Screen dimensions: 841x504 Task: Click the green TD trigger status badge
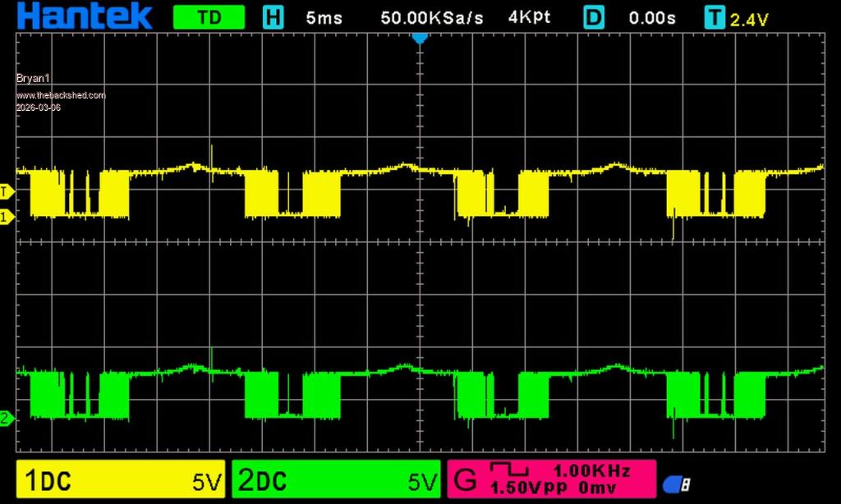coord(209,18)
